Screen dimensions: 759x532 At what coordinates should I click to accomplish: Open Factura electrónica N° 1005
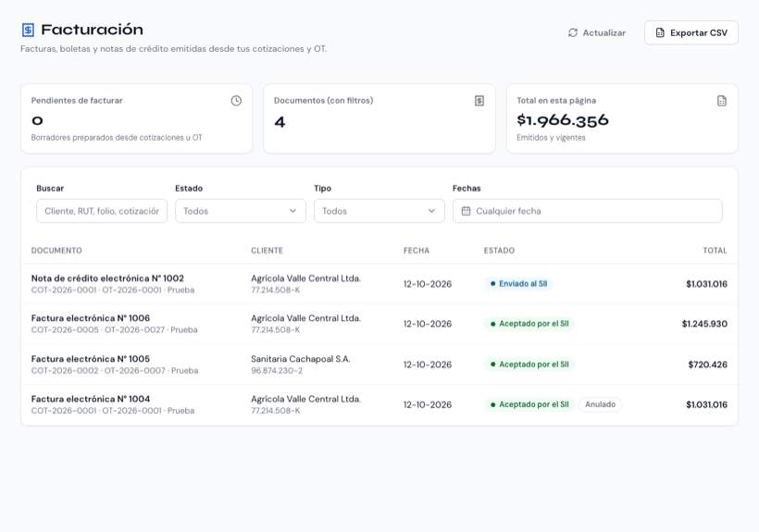pos(91,359)
